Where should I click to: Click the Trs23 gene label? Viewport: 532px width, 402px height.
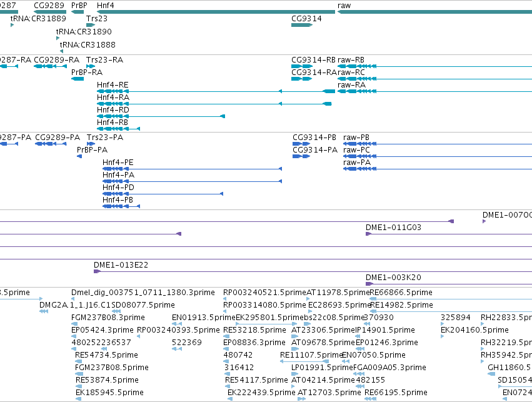(x=97, y=19)
